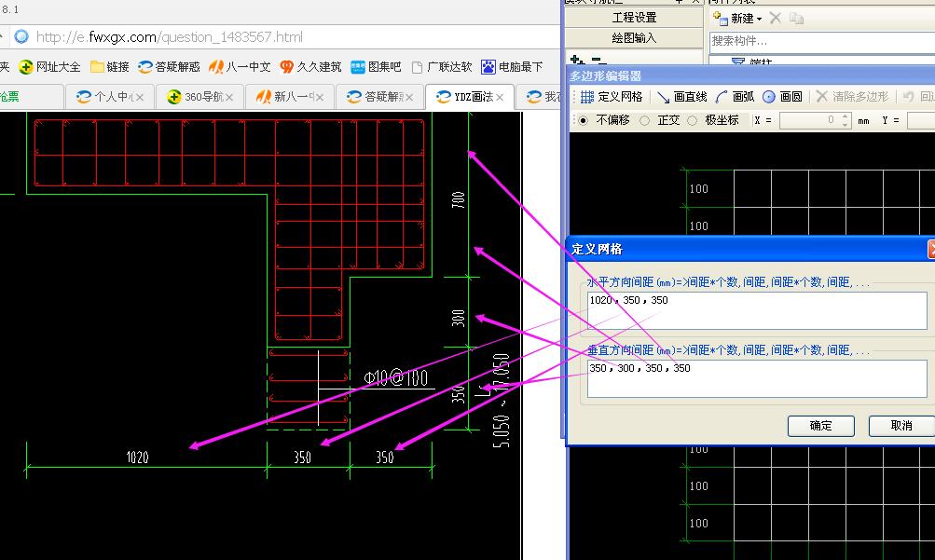Click the Define Grid (定义网格) tool icon
The width and height of the screenshot is (935, 560).
pyautogui.click(x=587, y=97)
